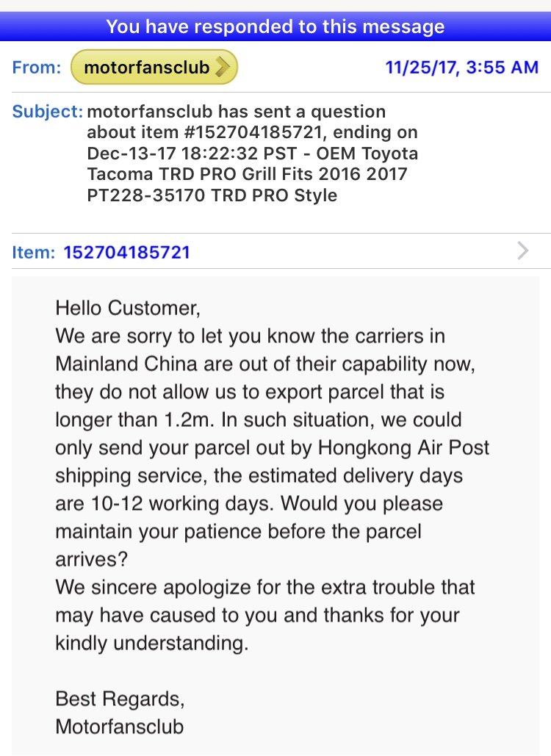
Task: Tap the motorfansclub sender pill
Action: click(x=154, y=67)
